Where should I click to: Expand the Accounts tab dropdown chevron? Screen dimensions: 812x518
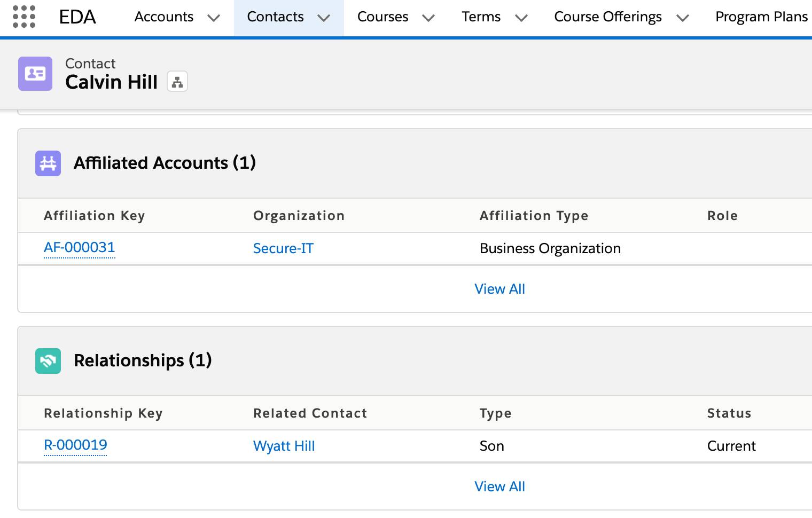click(x=214, y=18)
